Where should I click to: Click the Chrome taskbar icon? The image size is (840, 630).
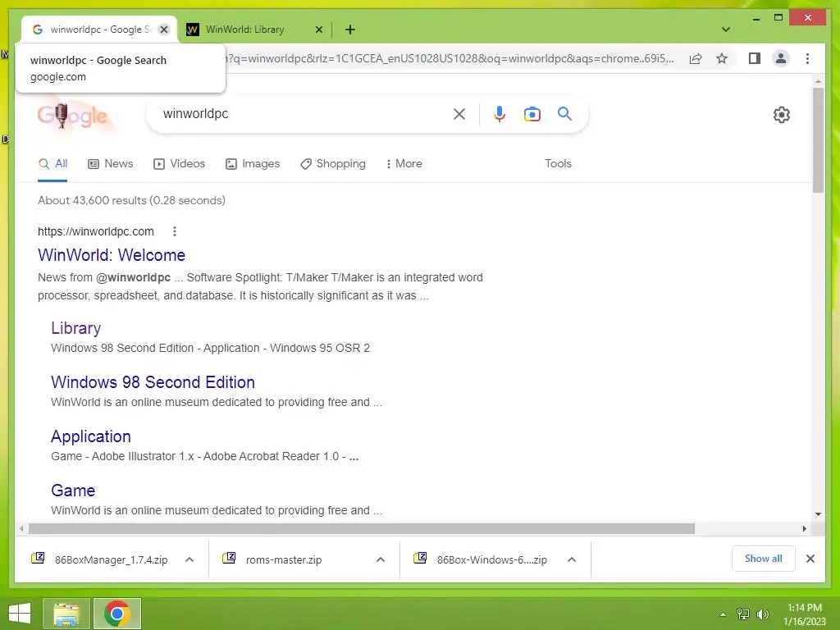[116, 614]
